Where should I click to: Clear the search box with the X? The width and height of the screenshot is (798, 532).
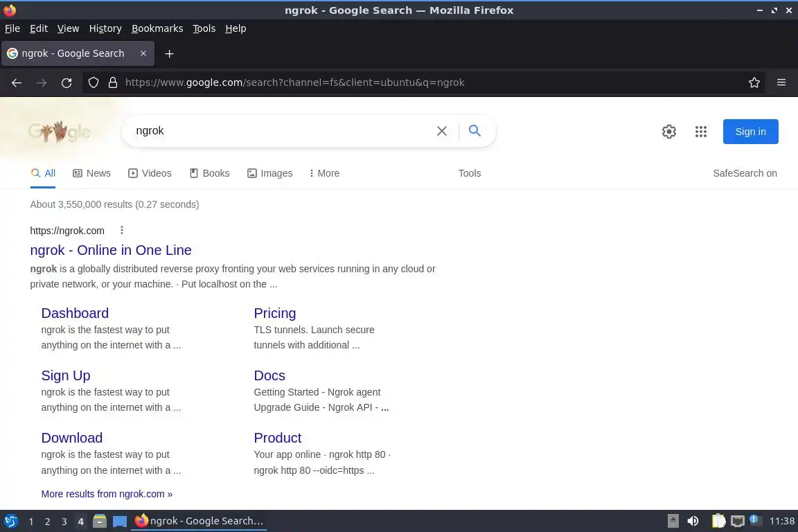442,131
